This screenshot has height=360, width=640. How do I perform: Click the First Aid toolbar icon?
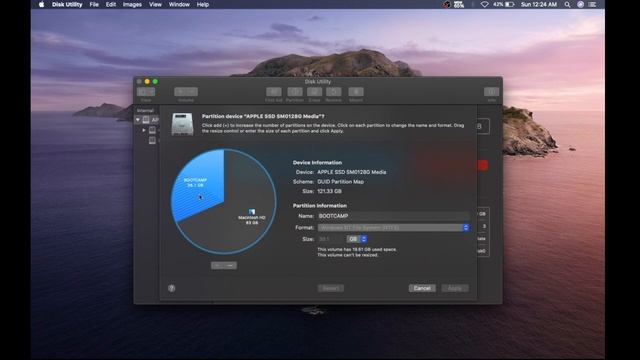point(274,92)
